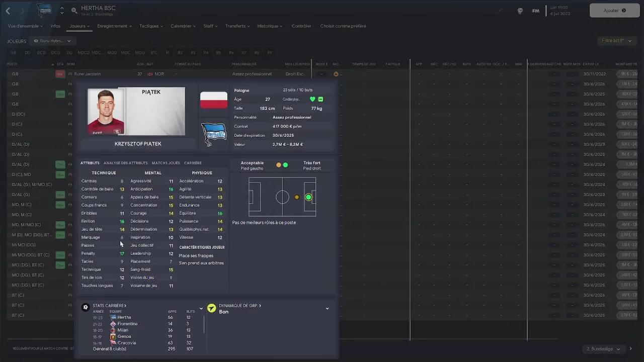Click the red status badge on Rune Jarstein row
The height and width of the screenshot is (362, 644).
click(60, 74)
